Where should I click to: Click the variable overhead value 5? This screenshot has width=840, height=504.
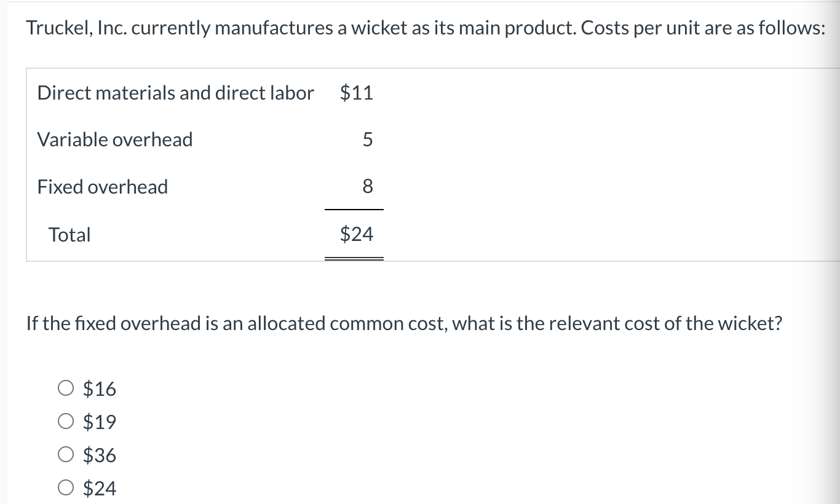coord(367,140)
